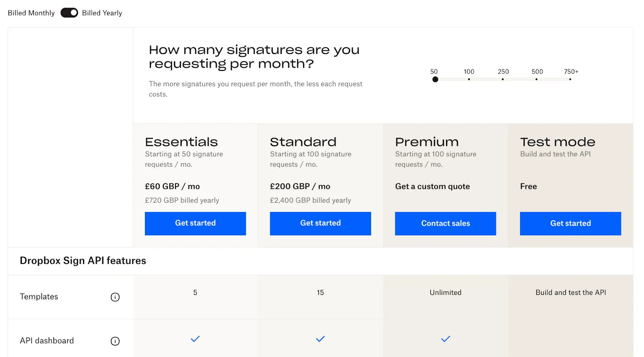Click '£720 GBP billed yearly' text
This screenshot has width=644, height=357.
click(x=182, y=200)
